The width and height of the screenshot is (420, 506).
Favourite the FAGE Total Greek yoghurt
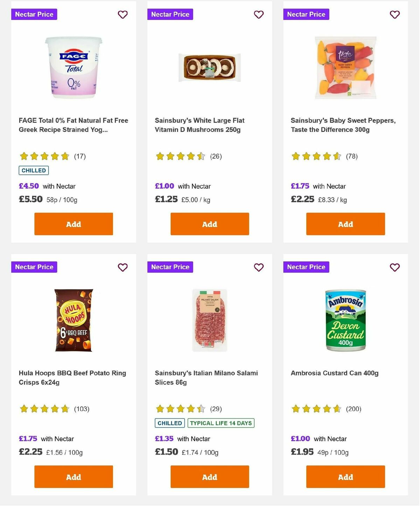tap(122, 14)
